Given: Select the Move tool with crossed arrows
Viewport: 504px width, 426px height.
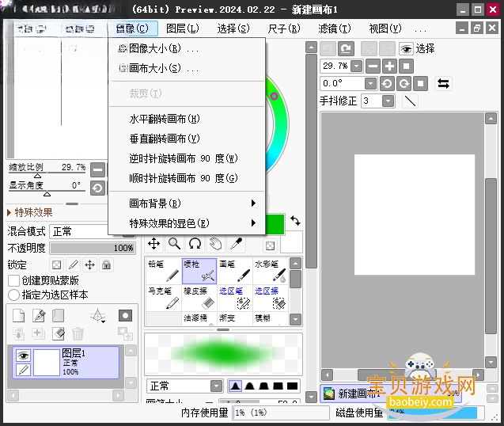Looking at the screenshot, I should click(154, 244).
